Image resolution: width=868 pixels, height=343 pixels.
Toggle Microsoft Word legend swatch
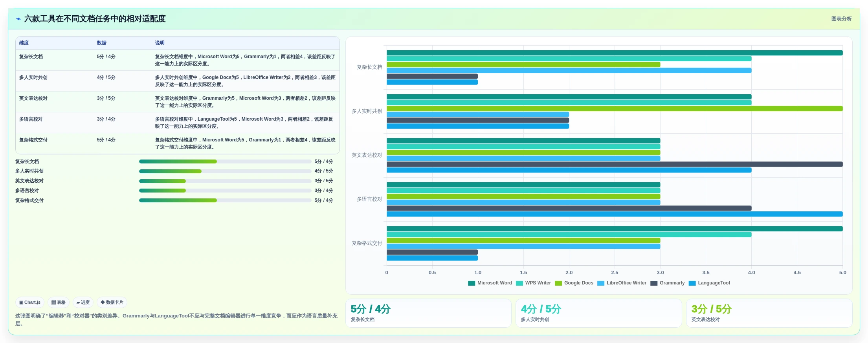472,283
